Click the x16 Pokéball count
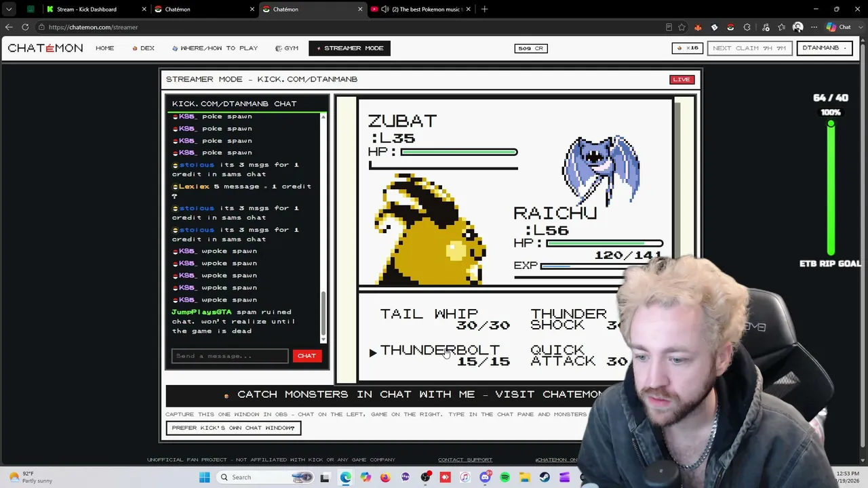This screenshot has width=868, height=488. click(x=687, y=48)
